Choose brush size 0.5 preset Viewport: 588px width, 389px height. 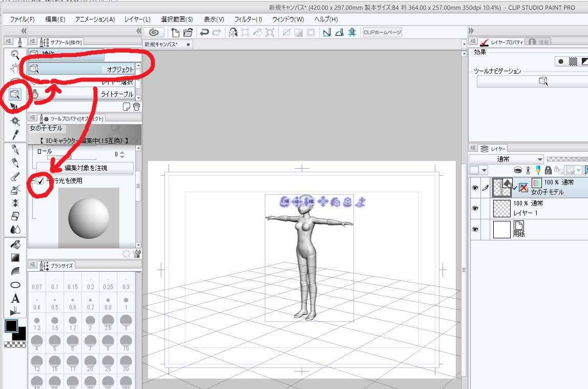pos(55,303)
